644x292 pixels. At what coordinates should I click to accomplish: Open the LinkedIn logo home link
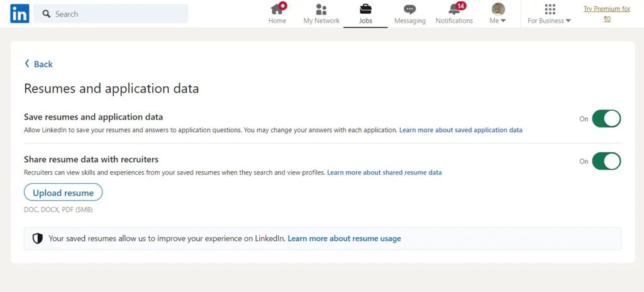point(19,14)
